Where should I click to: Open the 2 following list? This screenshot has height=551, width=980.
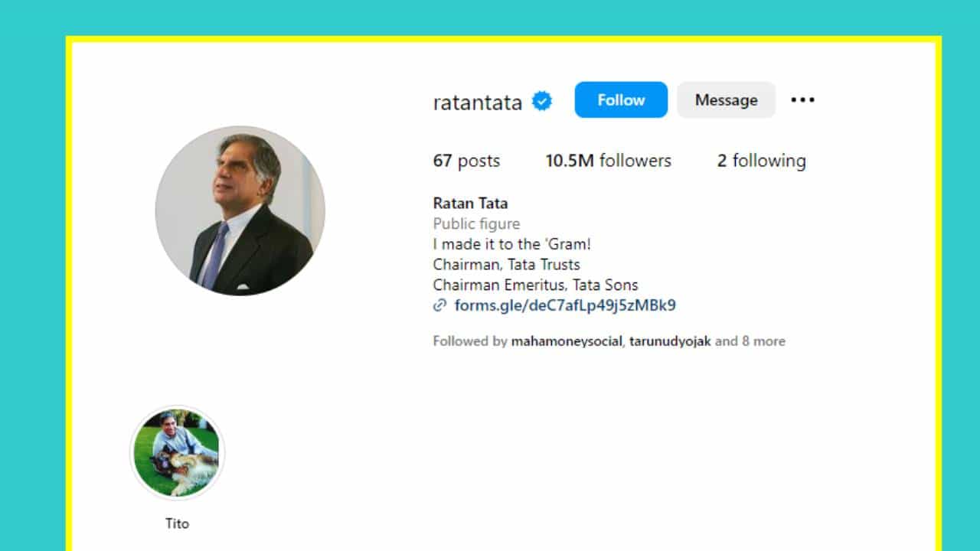point(760,161)
